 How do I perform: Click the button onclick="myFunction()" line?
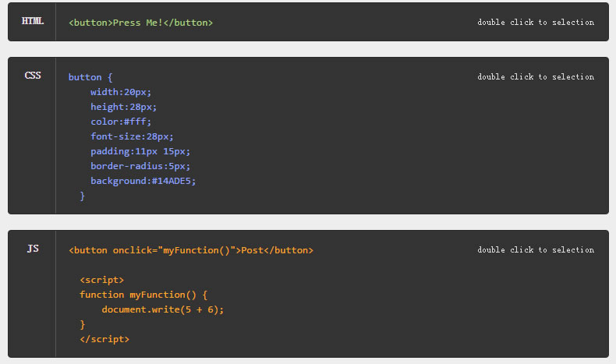pos(191,250)
